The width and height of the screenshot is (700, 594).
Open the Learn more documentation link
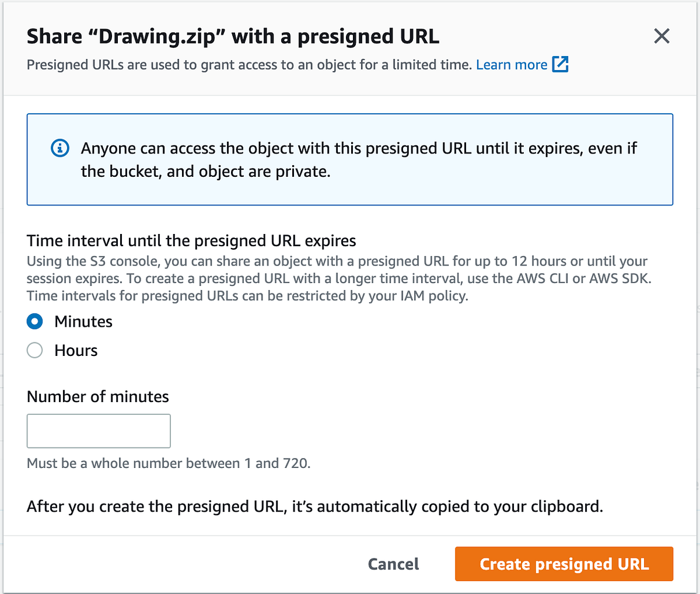511,64
